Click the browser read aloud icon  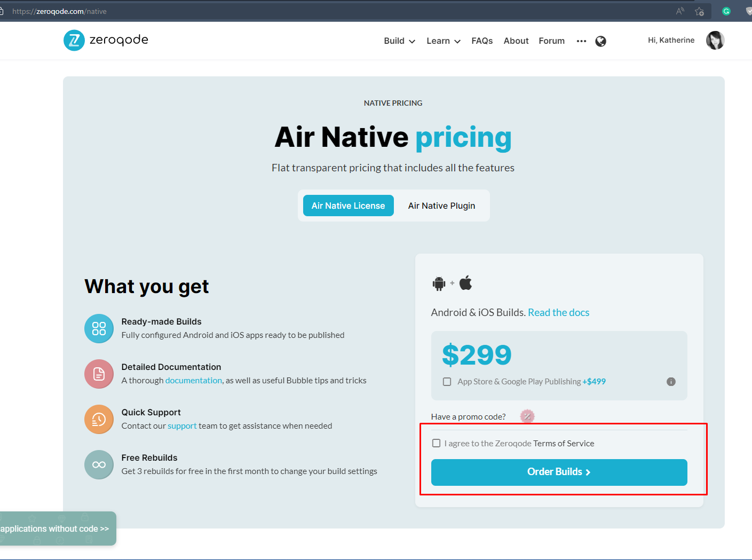pyautogui.click(x=680, y=11)
